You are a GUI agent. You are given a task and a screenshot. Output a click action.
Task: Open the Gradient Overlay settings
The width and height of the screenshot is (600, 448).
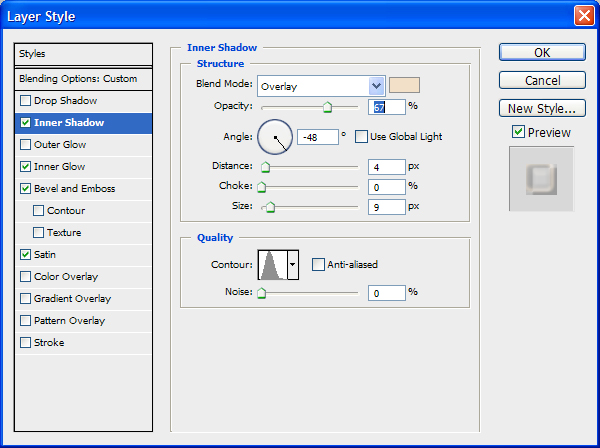72,299
